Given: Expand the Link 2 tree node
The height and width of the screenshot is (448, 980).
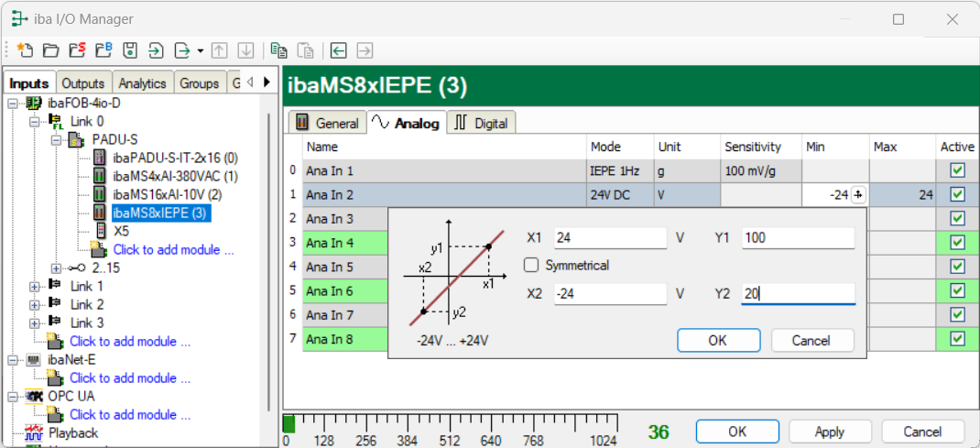Looking at the screenshot, I should click(x=35, y=304).
